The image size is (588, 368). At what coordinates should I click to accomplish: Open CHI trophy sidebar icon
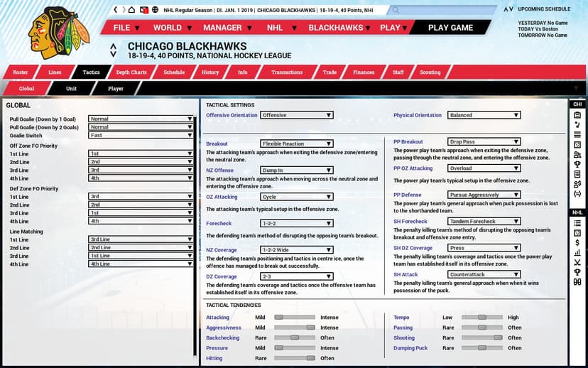point(577,164)
